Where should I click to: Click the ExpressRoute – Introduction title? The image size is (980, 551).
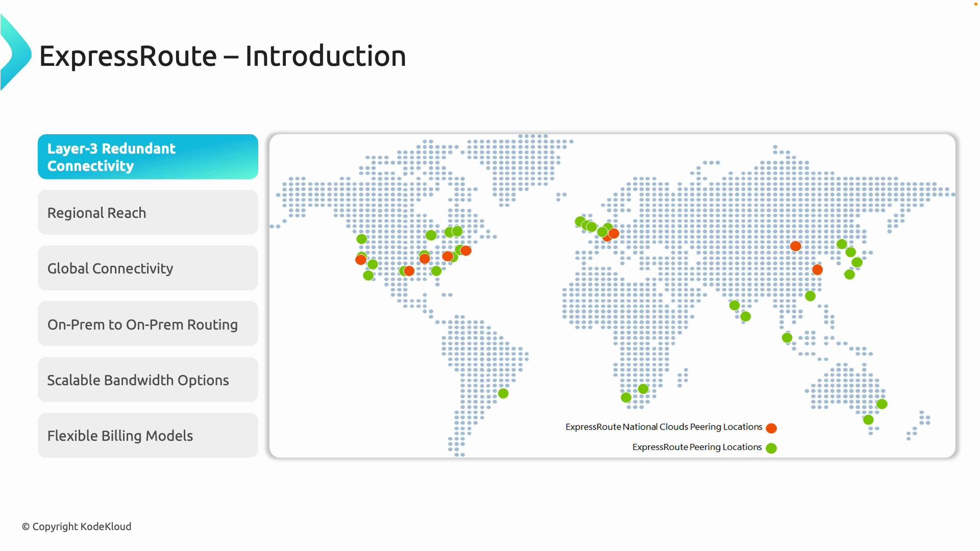pos(223,56)
